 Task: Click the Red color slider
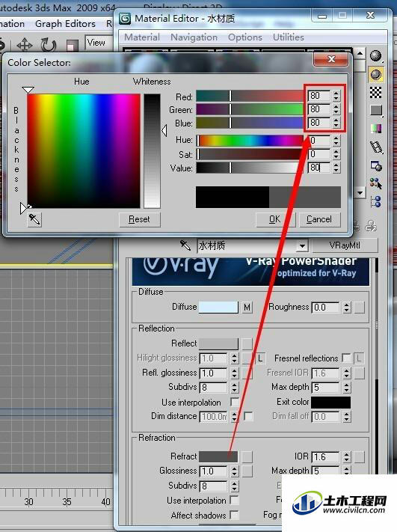pyautogui.click(x=250, y=96)
